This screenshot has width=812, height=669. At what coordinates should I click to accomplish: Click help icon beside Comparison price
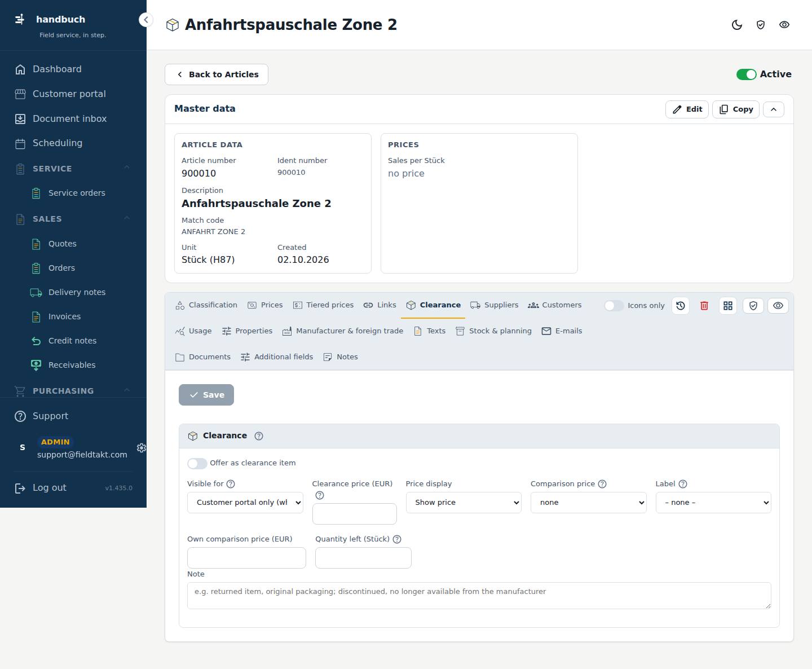(x=602, y=484)
